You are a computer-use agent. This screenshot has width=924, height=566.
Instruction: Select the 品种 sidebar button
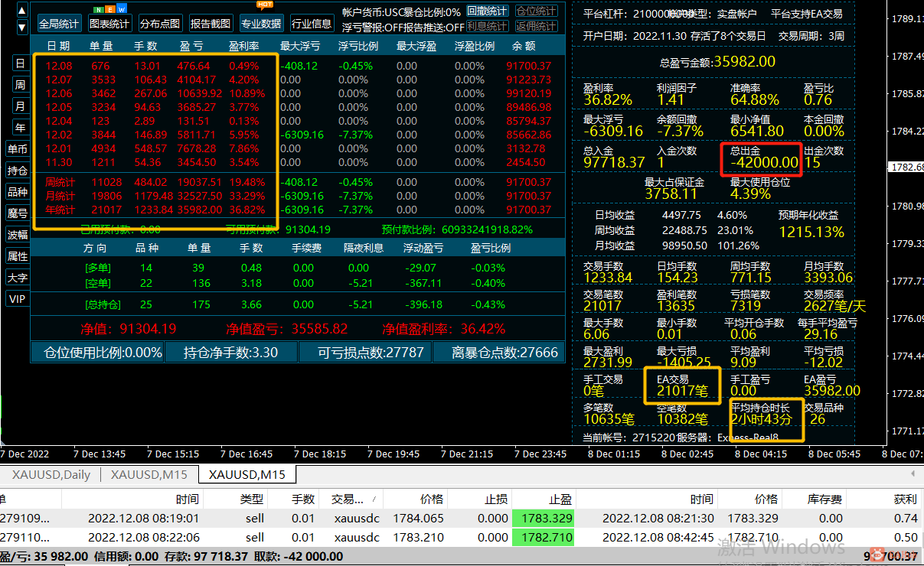18,192
